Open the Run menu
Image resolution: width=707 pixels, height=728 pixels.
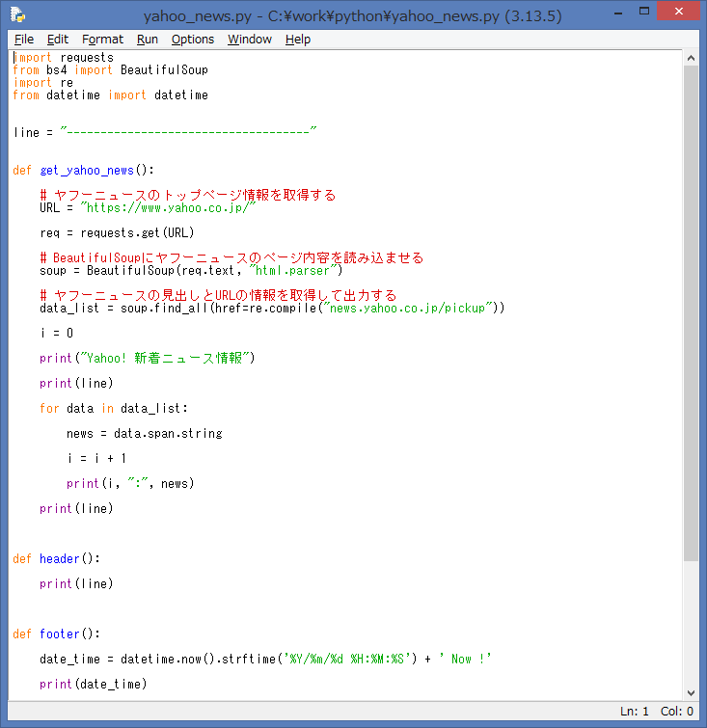click(x=148, y=39)
